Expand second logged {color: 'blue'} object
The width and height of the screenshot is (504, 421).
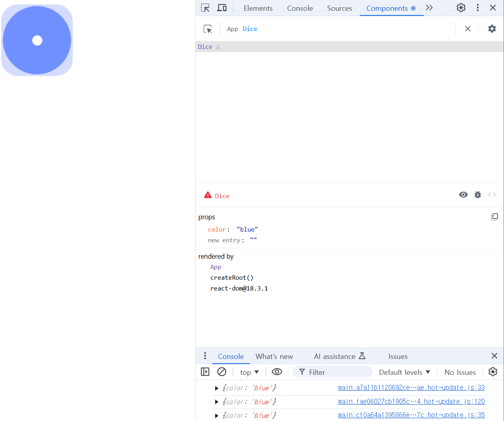click(217, 402)
